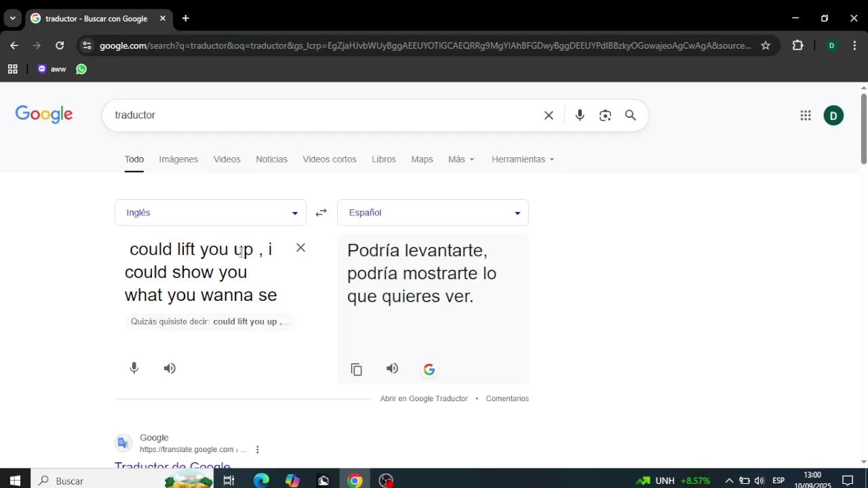This screenshot has width=868, height=488.
Task: Open Google Lens image search
Action: [x=606, y=115]
